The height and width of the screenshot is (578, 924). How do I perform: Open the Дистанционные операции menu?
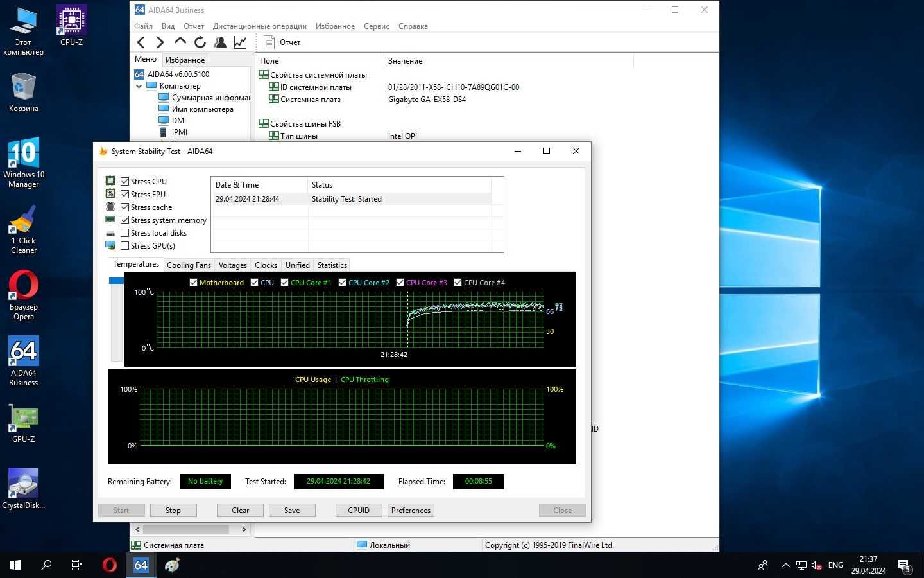(x=260, y=26)
